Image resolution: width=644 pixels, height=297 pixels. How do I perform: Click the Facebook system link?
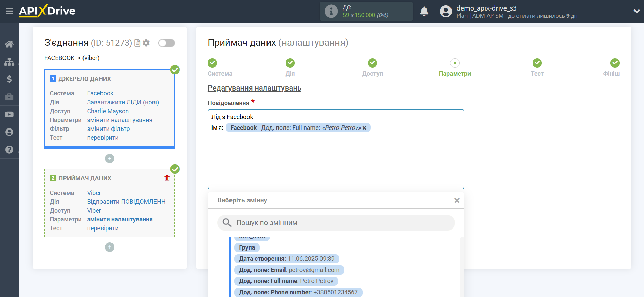point(100,93)
